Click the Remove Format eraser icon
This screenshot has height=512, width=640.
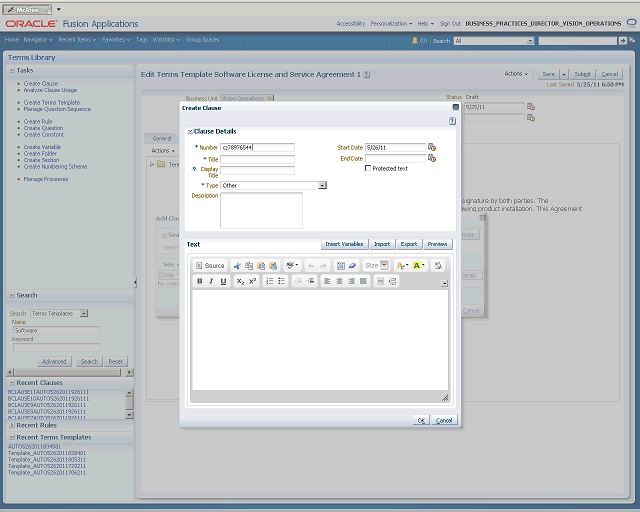[x=352, y=266]
